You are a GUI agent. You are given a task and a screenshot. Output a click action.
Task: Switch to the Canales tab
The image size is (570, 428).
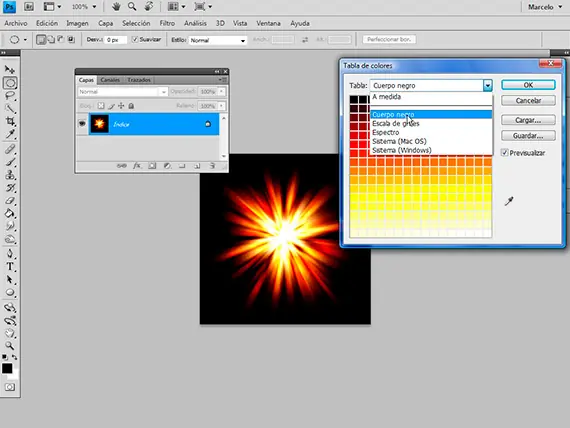click(x=110, y=80)
